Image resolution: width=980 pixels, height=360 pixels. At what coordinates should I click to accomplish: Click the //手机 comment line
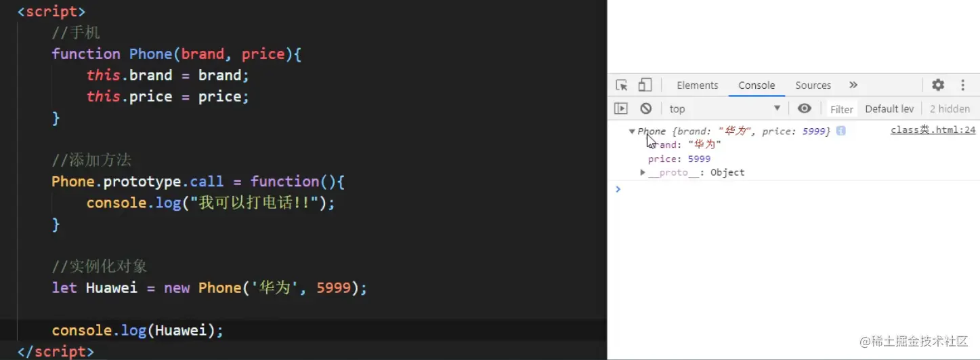[76, 33]
